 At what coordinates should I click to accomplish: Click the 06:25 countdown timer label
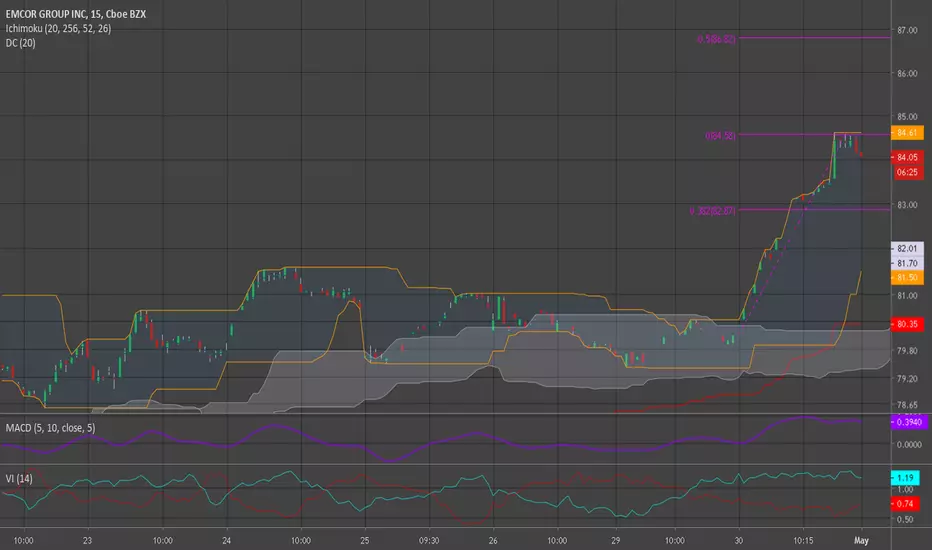point(907,172)
